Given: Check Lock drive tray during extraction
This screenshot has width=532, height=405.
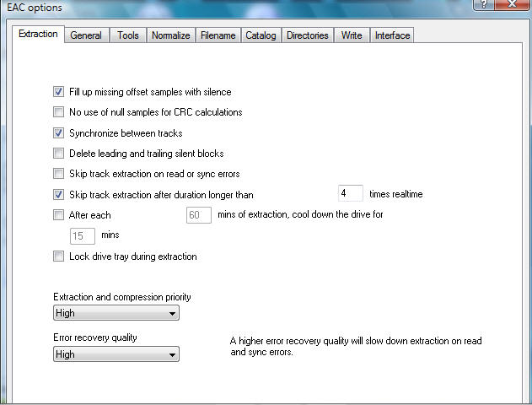Looking at the screenshot, I should pyautogui.click(x=58, y=256).
